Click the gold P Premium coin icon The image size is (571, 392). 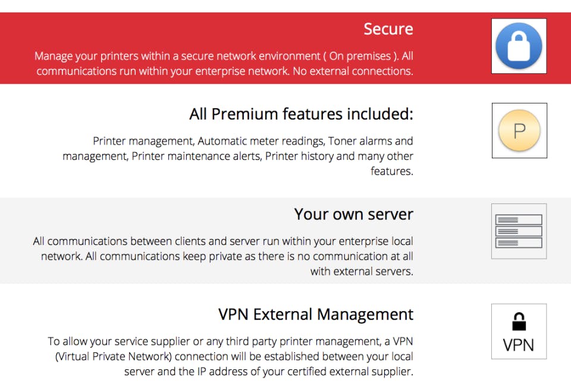click(519, 131)
